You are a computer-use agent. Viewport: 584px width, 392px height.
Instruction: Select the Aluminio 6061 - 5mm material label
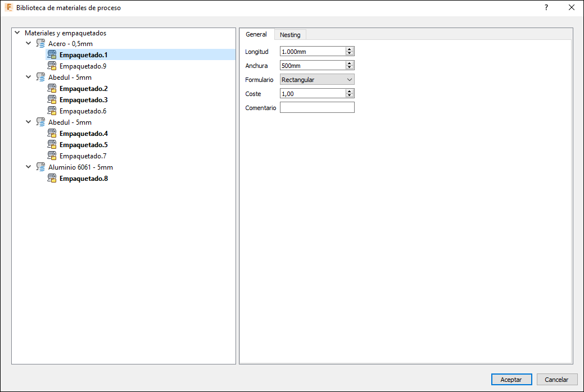coord(80,167)
